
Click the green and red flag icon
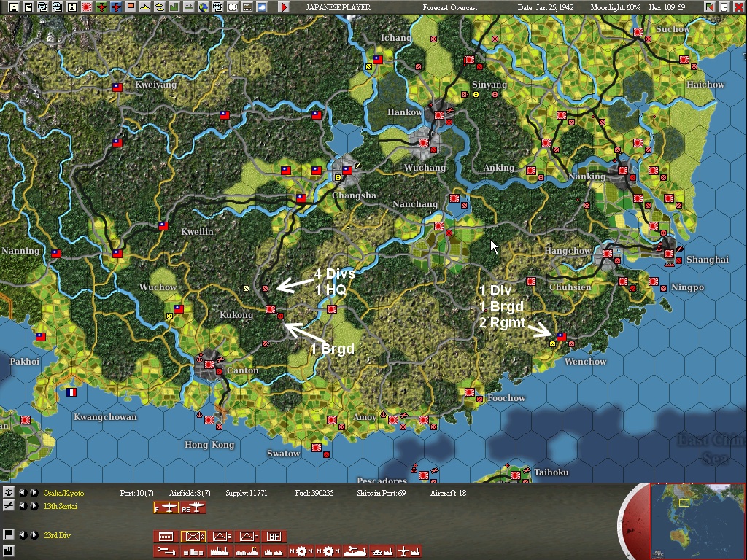coord(710,7)
